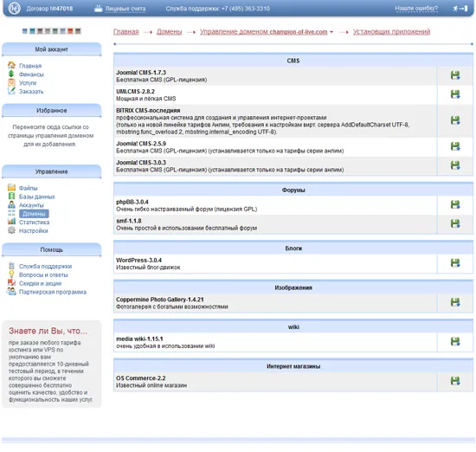Click the WordPress-3.0.4 title text
The width and height of the screenshot is (476, 452).
click(138, 261)
